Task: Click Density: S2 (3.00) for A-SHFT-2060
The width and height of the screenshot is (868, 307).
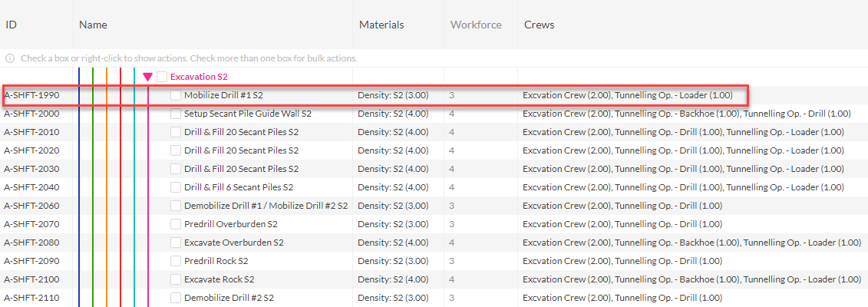Action: coord(394,206)
